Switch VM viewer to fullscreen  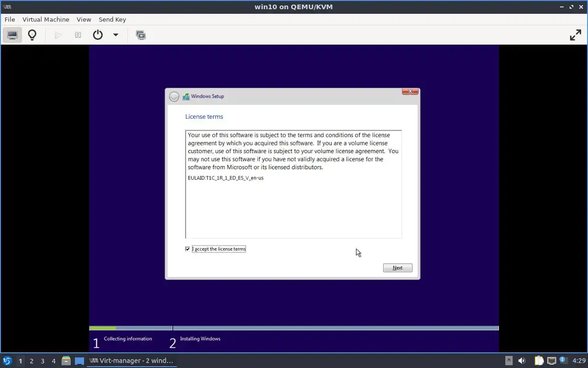(x=576, y=35)
